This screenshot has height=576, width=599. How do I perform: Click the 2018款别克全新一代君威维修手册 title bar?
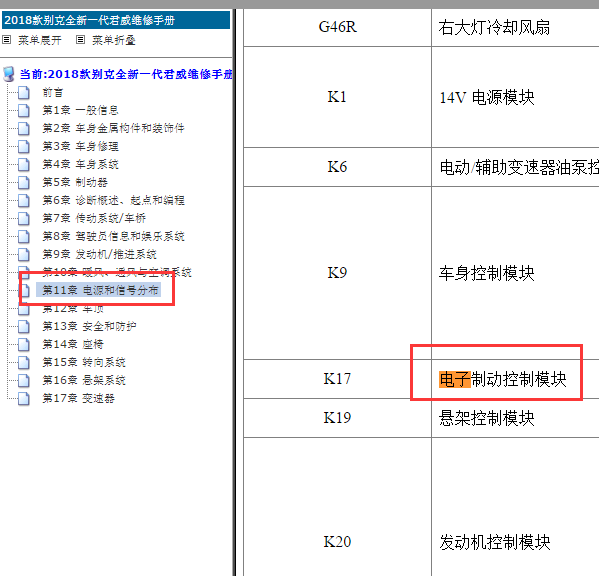click(116, 20)
